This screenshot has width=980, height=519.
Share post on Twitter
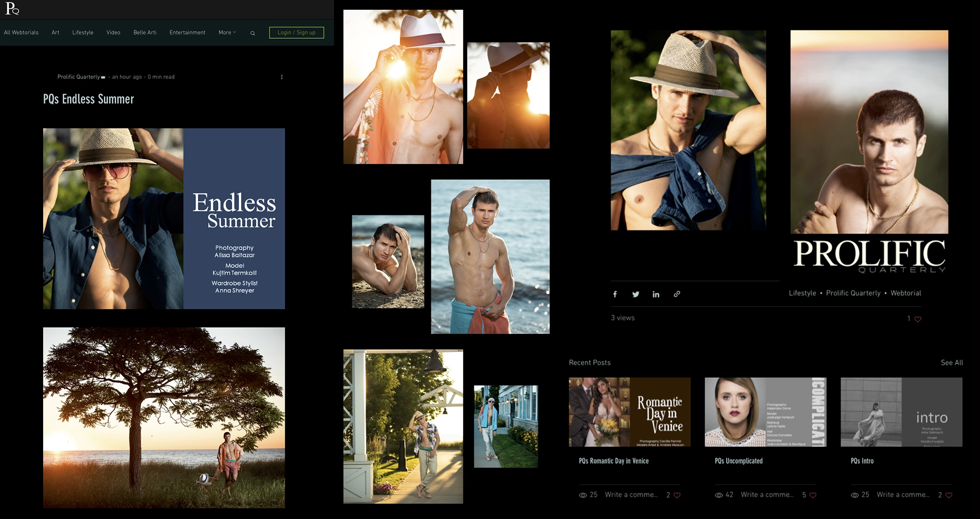pos(636,294)
